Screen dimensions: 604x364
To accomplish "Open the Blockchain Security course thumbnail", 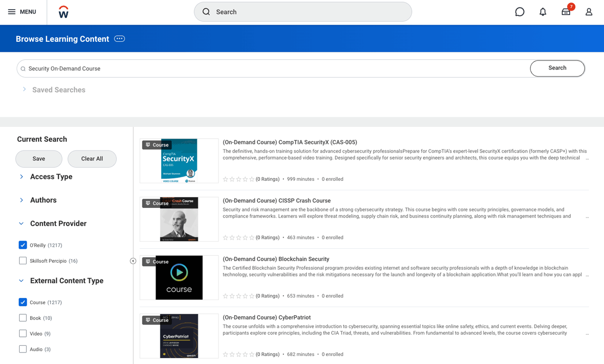I will 179,277.
